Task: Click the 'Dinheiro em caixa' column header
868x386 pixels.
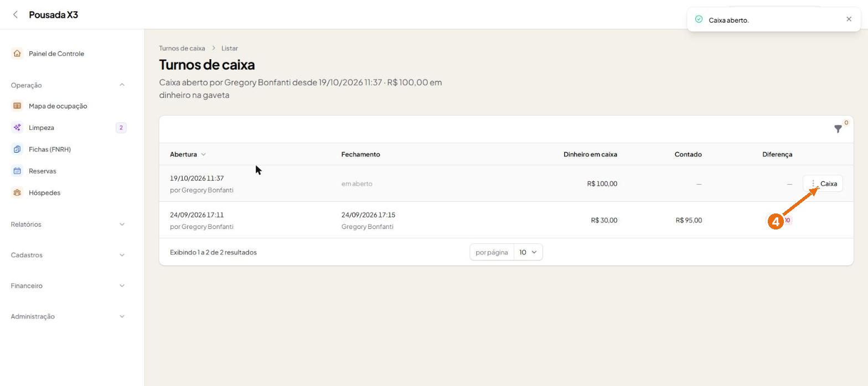Action: coord(590,154)
